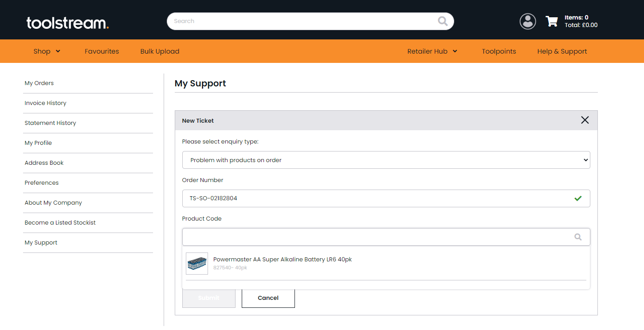The height and width of the screenshot is (330, 644).
Task: Open the user account icon
Action: click(x=527, y=21)
